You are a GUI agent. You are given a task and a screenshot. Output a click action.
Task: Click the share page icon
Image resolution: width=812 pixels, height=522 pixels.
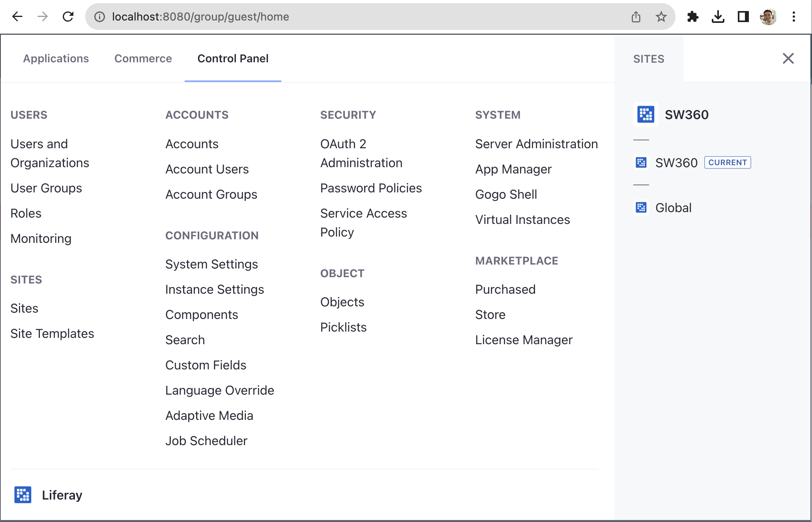pyautogui.click(x=636, y=17)
